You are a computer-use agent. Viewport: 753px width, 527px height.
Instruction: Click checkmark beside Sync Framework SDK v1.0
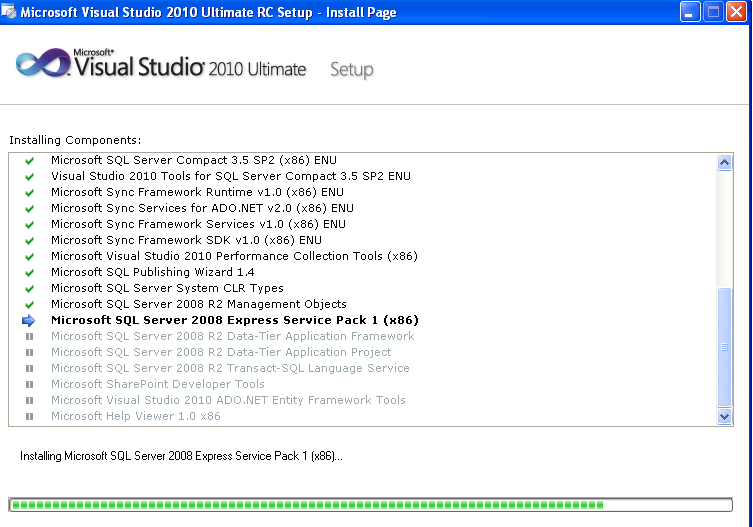click(x=29, y=241)
